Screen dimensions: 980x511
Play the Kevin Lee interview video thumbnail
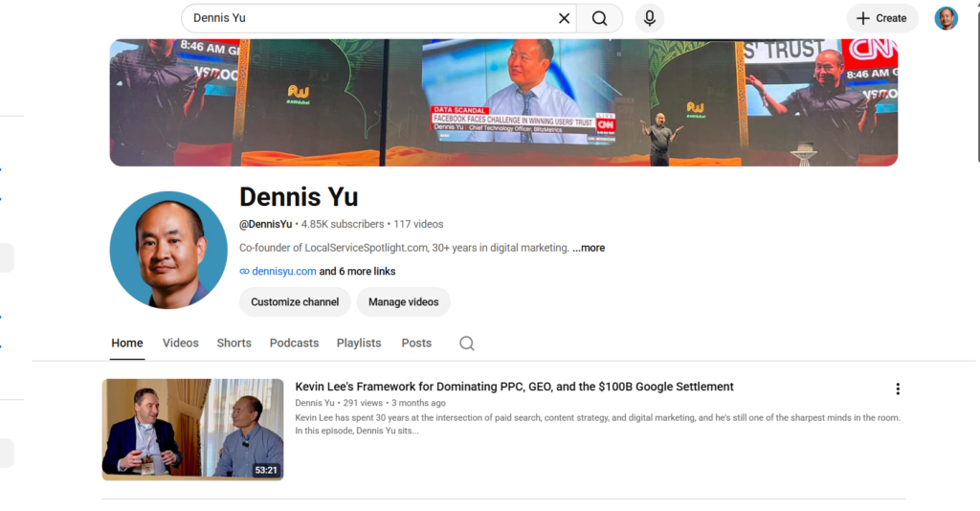tap(192, 430)
